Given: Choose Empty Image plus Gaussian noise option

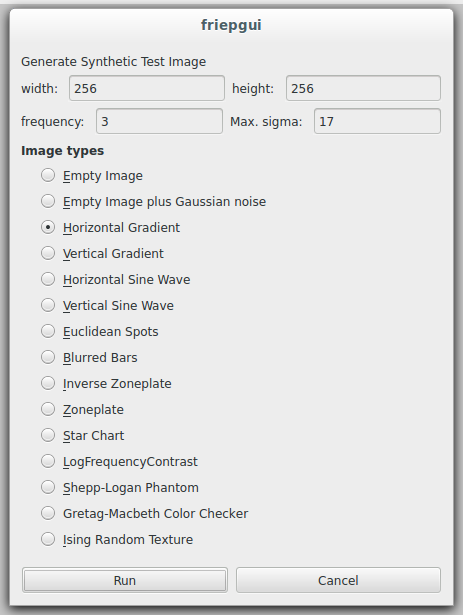Looking at the screenshot, I should [x=48, y=201].
